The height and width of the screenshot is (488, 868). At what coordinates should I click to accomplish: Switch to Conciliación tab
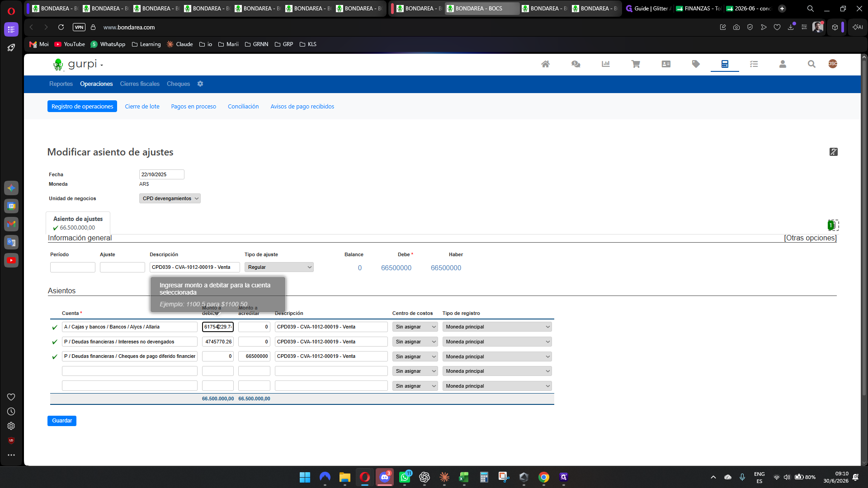[x=243, y=107]
